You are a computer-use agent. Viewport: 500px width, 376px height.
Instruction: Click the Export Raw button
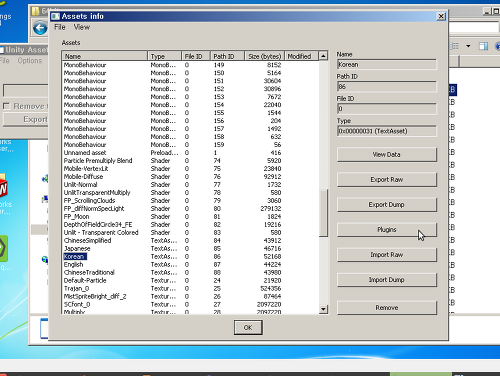387,180
